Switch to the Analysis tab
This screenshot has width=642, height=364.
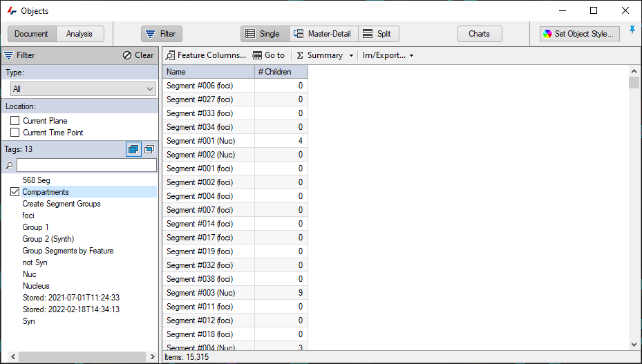click(x=79, y=34)
